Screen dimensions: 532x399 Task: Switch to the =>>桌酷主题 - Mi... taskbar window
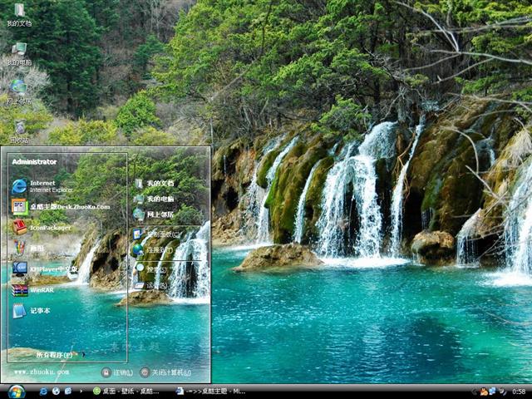tap(211, 392)
